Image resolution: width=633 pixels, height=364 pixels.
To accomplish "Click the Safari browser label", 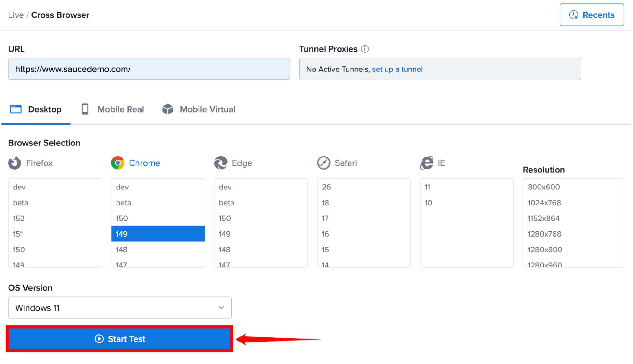I will [x=346, y=163].
